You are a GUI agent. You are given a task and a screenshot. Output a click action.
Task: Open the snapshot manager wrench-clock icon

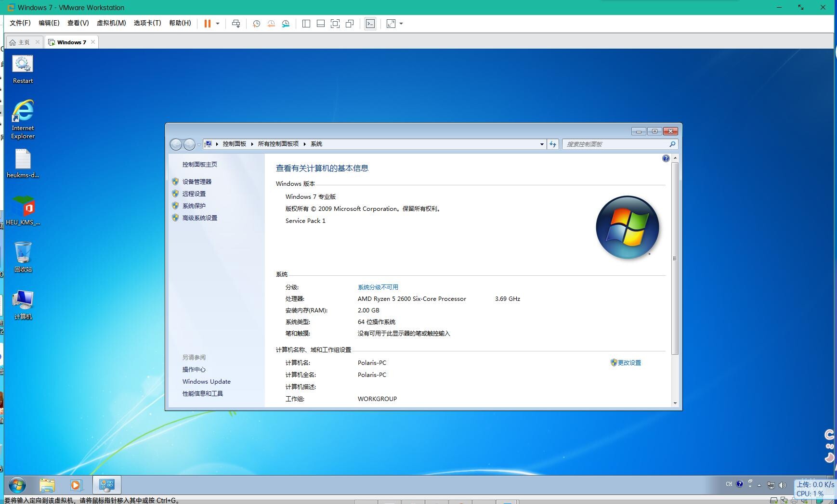pyautogui.click(x=286, y=24)
